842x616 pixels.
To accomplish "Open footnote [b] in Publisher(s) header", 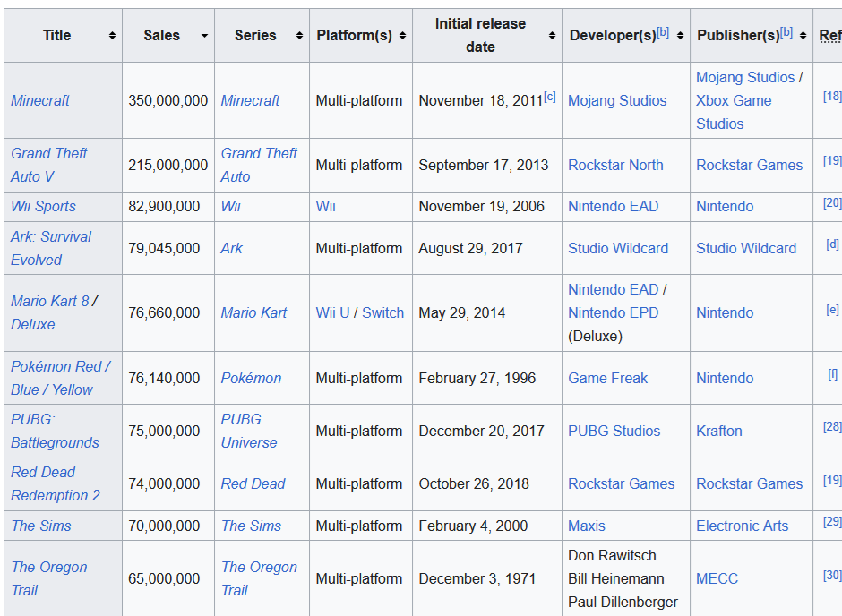I will (x=786, y=32).
